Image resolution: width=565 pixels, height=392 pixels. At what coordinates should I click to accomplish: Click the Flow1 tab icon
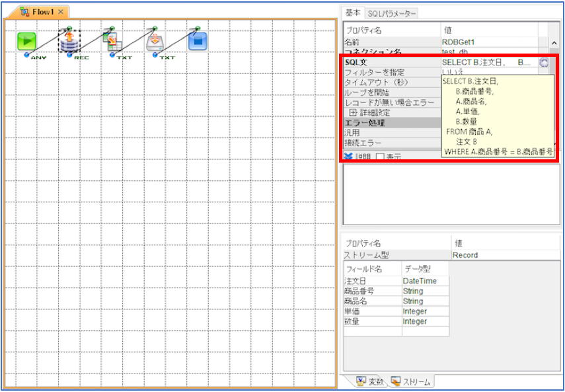point(25,13)
